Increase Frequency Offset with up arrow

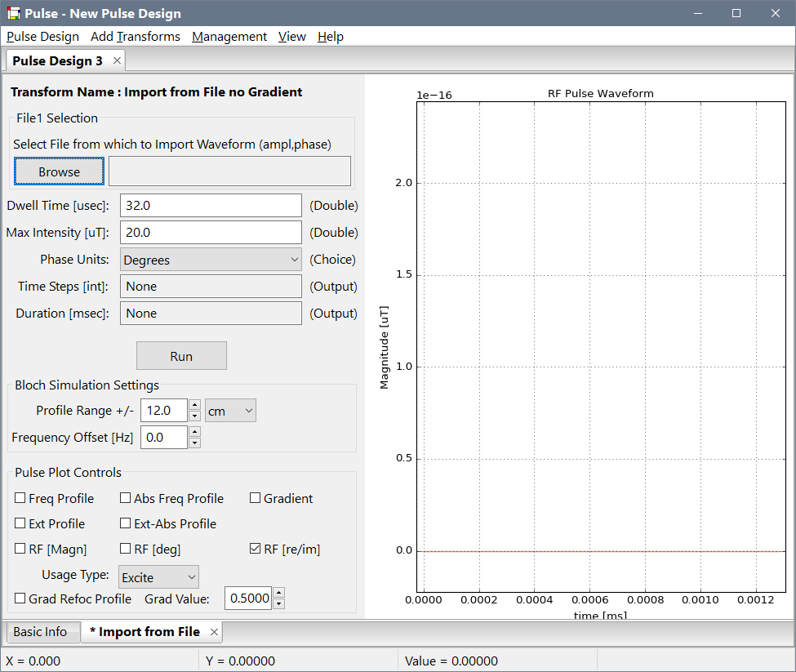194,432
